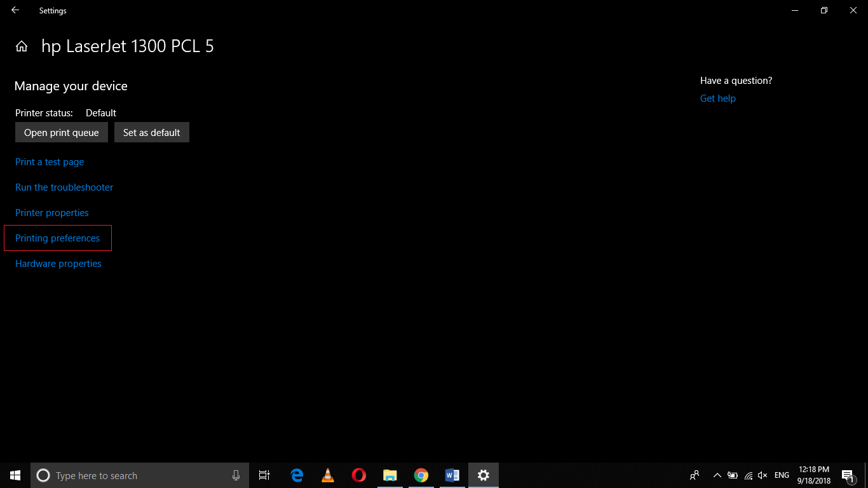
Task: Click the home icon beside the printer name
Action: 22,46
